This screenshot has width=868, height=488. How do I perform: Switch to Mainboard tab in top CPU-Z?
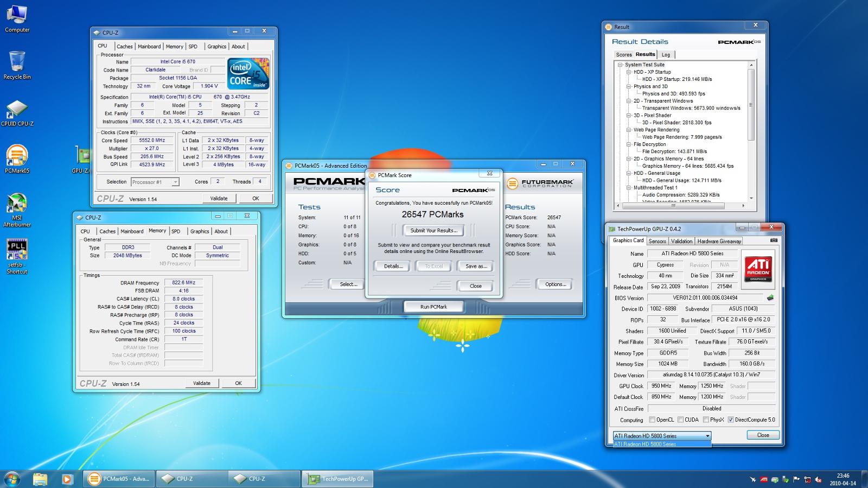[149, 47]
